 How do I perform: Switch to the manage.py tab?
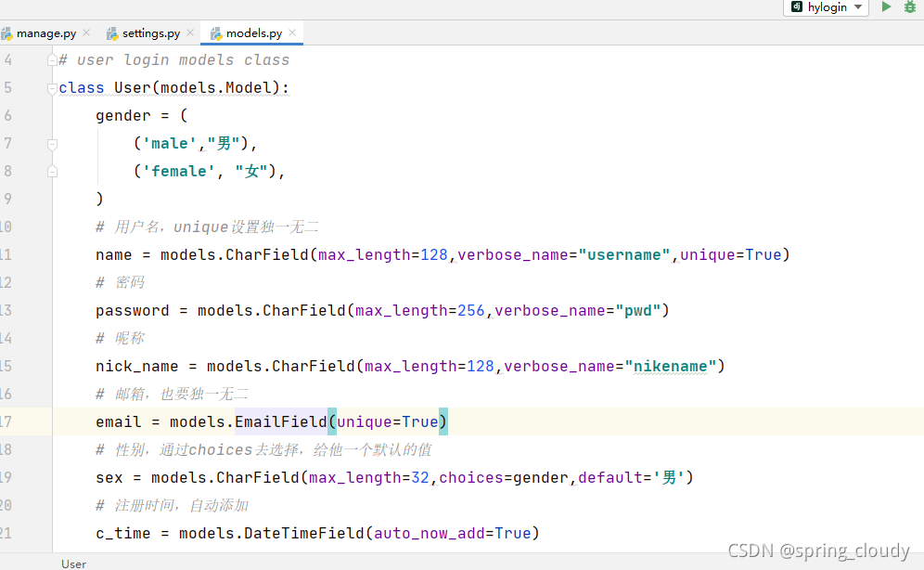[46, 33]
